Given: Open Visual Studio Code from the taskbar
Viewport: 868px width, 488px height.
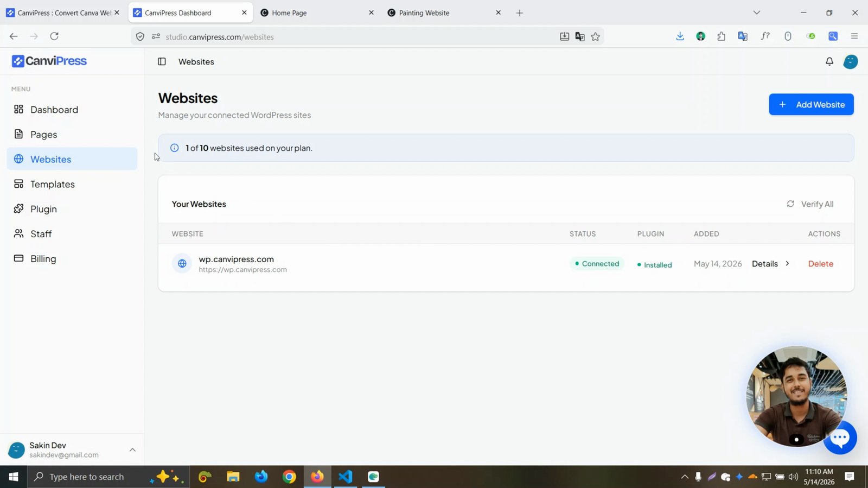Looking at the screenshot, I should [x=345, y=477].
